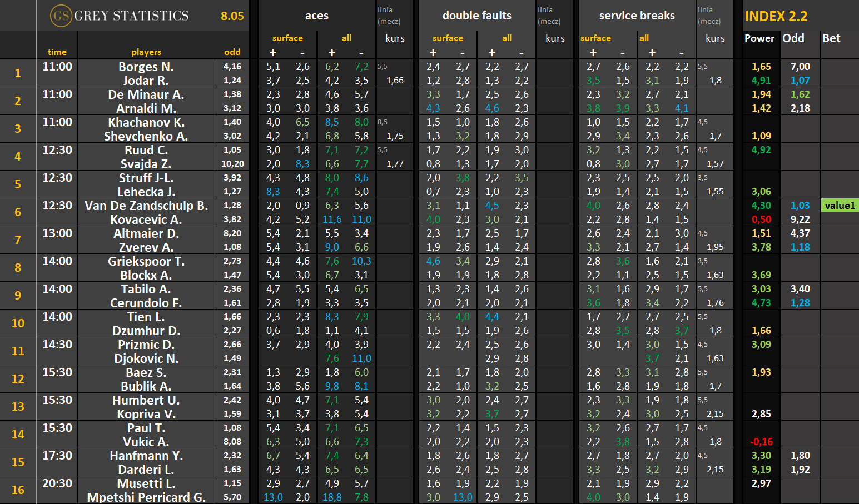859x504 pixels.
Task: Select player Altmaier D.
Action: click(x=146, y=233)
